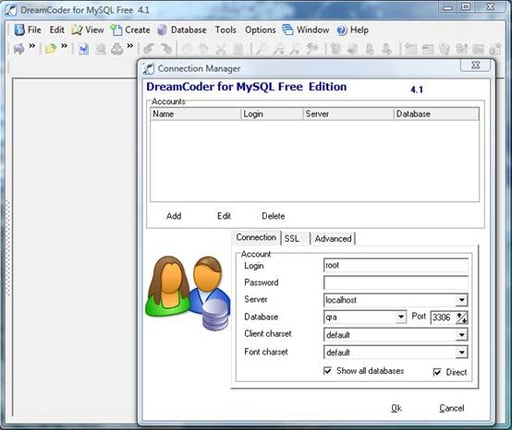This screenshot has width=512, height=430.
Task: Click the 'DreamCoder for MySQL Free Edition' heading
Action: [x=246, y=87]
